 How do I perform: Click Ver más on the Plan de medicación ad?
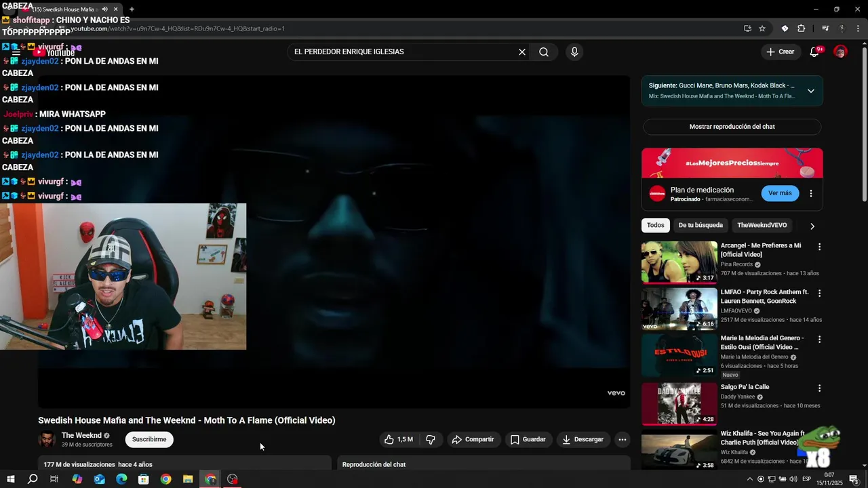pos(780,193)
